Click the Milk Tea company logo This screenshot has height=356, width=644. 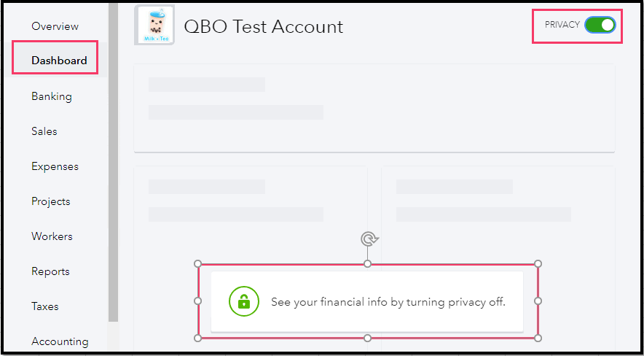tap(154, 26)
